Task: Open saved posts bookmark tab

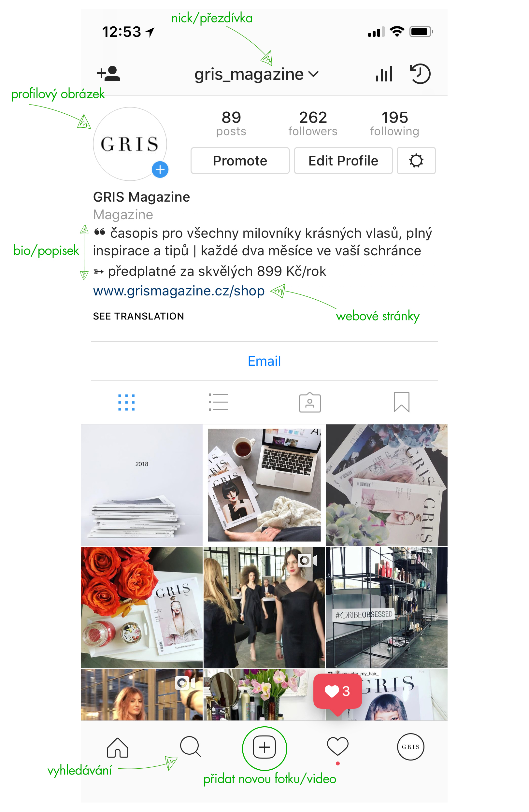Action: click(401, 402)
